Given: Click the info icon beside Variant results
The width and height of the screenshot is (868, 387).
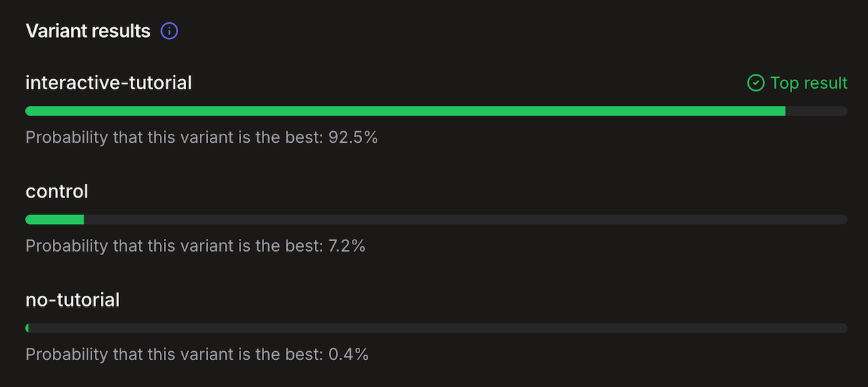Looking at the screenshot, I should pos(169,31).
